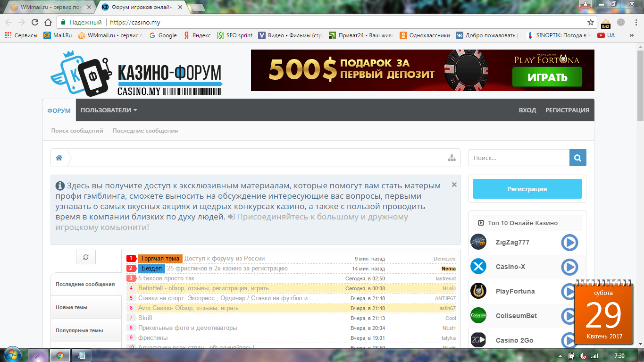Open topic Доступ к форуму из России
Screen dimensions: 644x362
tap(225, 259)
